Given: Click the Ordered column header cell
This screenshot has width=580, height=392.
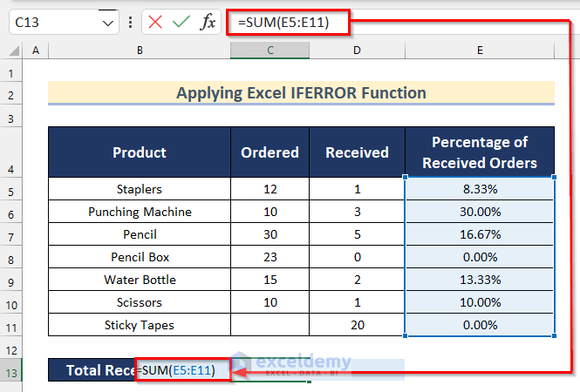Looking at the screenshot, I should 270,152.
